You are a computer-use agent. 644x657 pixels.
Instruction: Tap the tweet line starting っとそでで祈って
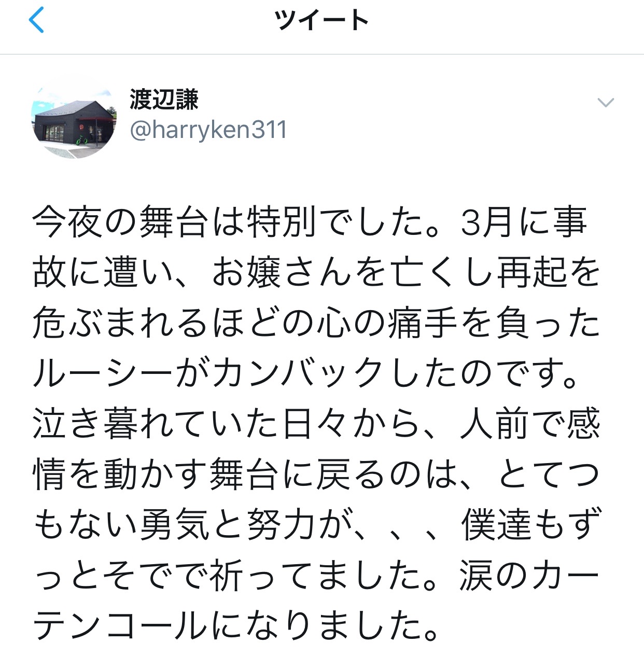pyautogui.click(x=316, y=576)
